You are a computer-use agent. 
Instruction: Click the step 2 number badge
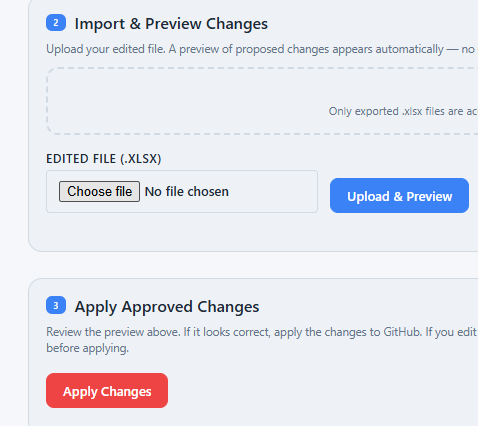click(56, 23)
